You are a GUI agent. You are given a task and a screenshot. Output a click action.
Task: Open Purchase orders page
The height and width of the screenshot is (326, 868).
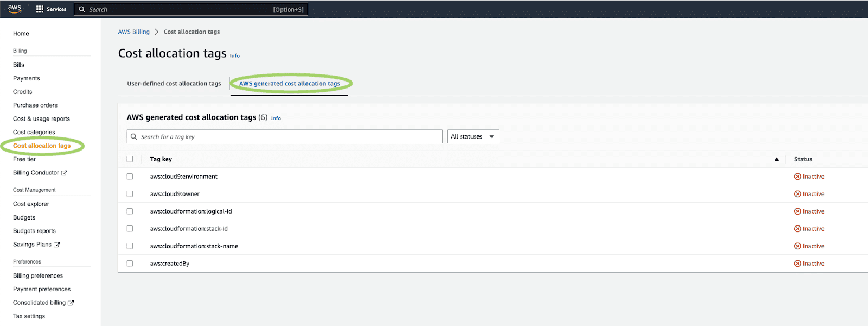[35, 105]
